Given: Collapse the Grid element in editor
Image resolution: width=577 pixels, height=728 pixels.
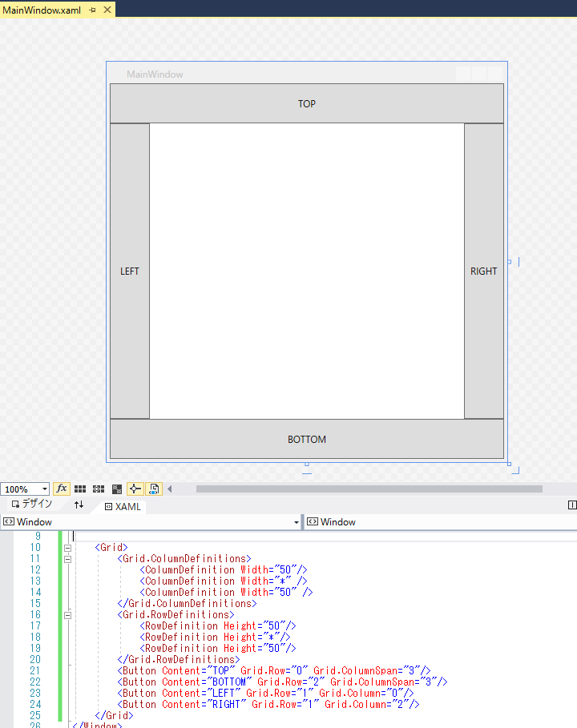Looking at the screenshot, I should coord(68,548).
